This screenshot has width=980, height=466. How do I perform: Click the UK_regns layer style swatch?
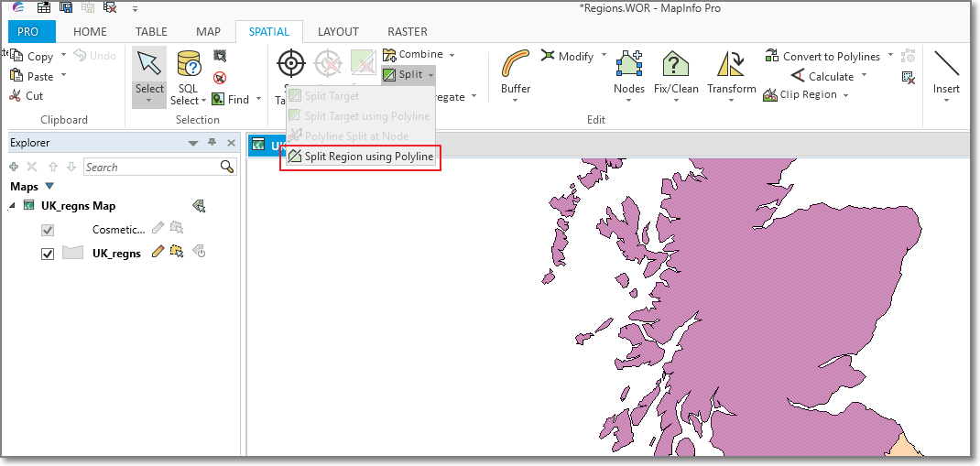73,253
